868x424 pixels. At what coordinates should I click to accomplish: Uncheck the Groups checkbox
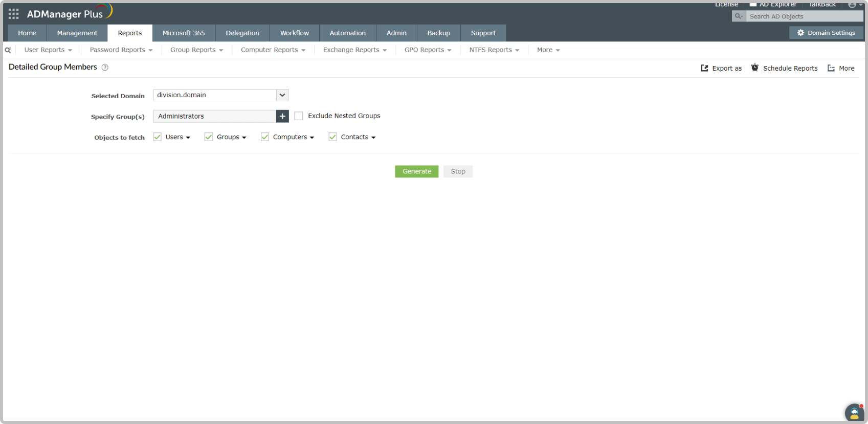tap(209, 137)
